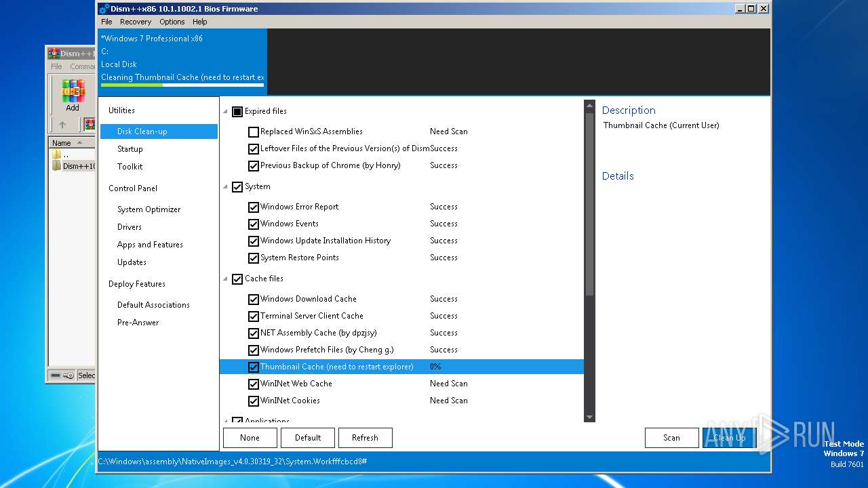Uncheck Previous Backup of Chrome (by Honry)
868x488 pixels.
click(254, 166)
